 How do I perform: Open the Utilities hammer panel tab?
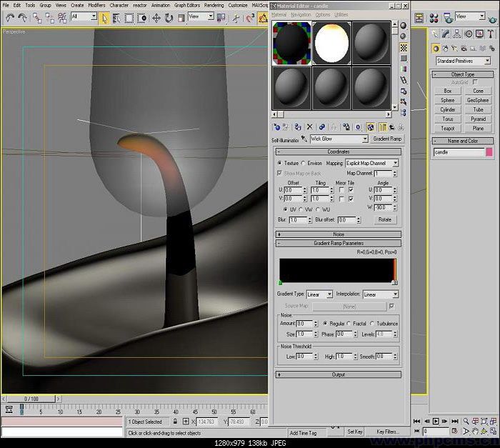pyautogui.click(x=491, y=34)
